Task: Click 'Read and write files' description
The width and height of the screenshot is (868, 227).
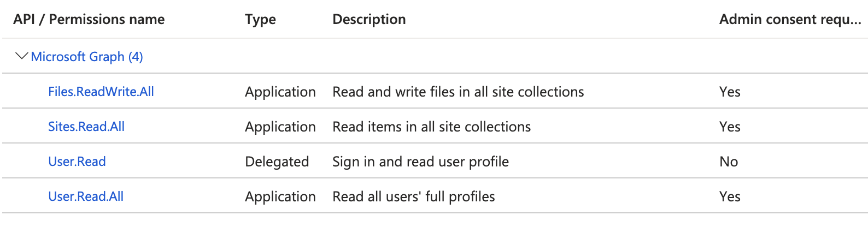Action: point(458,92)
